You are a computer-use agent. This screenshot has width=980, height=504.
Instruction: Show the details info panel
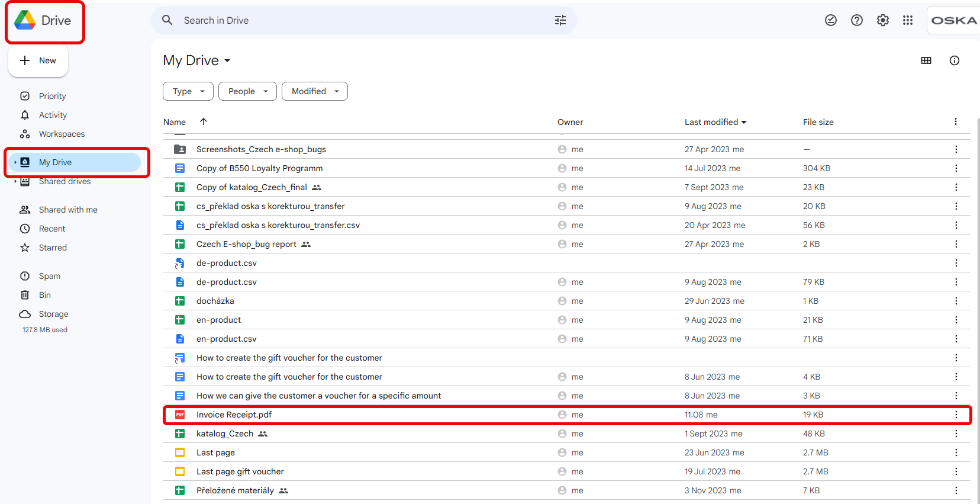[x=954, y=60]
